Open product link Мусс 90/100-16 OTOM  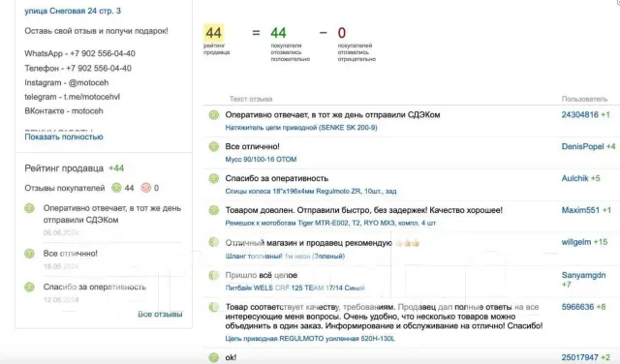click(x=261, y=160)
